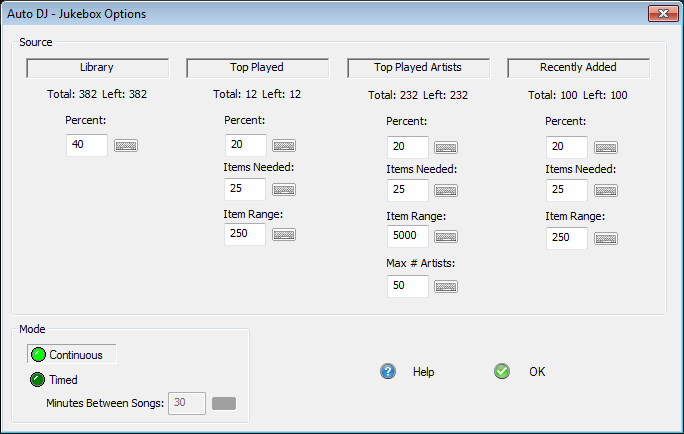684x434 pixels.
Task: Click Recently Added Items Needed field
Action: tap(566, 191)
